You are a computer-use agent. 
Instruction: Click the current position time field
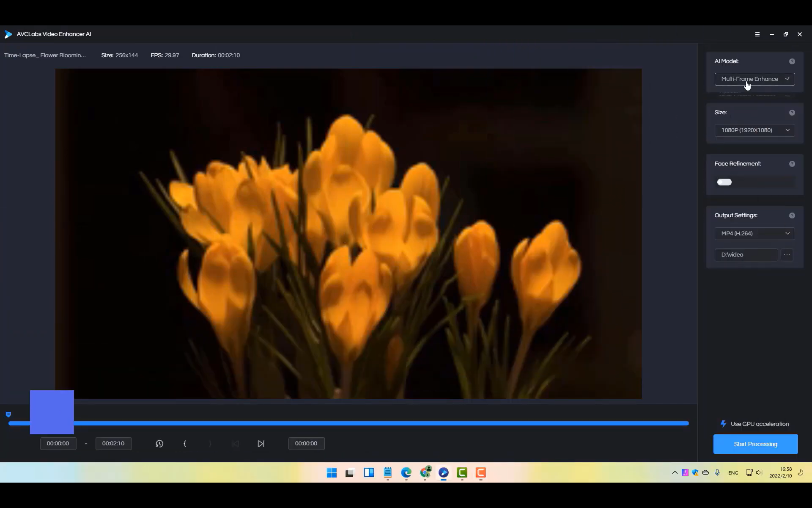pos(306,444)
